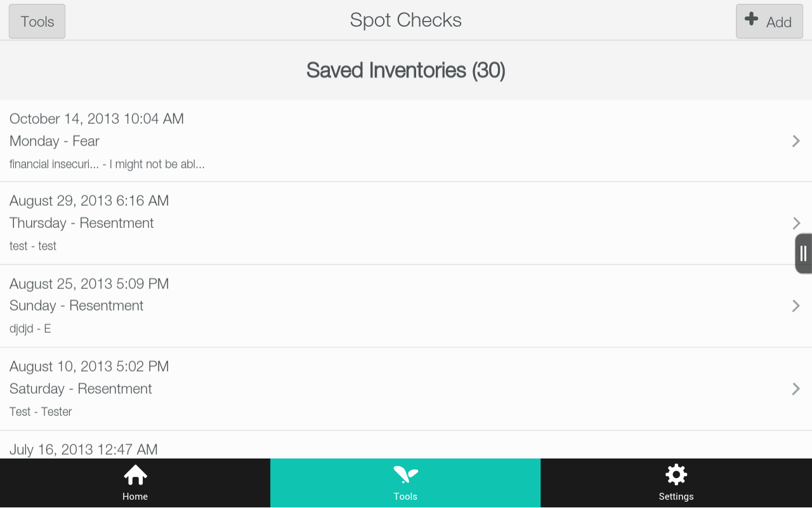Select the Tools tab
812x508 pixels.
(405, 483)
